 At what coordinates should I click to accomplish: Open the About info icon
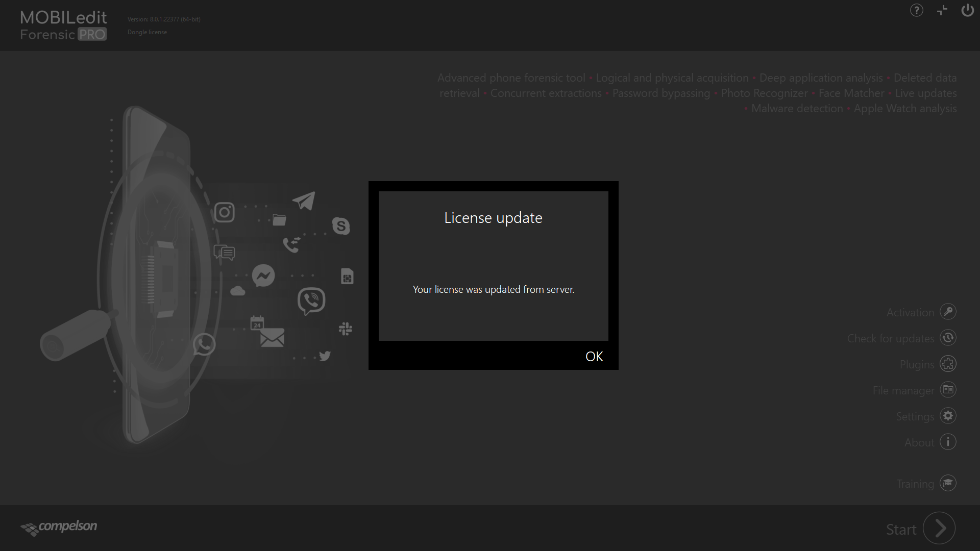point(947,442)
